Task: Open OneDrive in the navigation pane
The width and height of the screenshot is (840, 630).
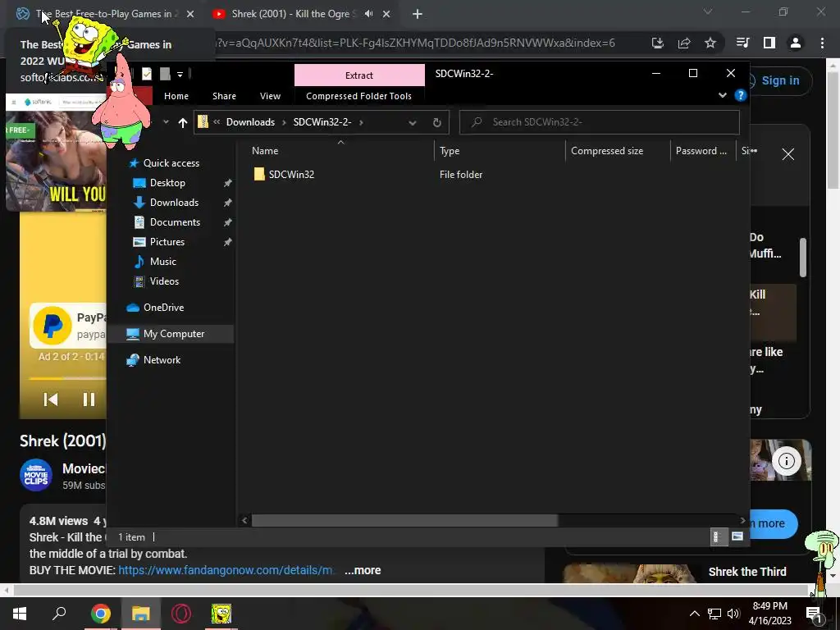Action: pos(163,308)
